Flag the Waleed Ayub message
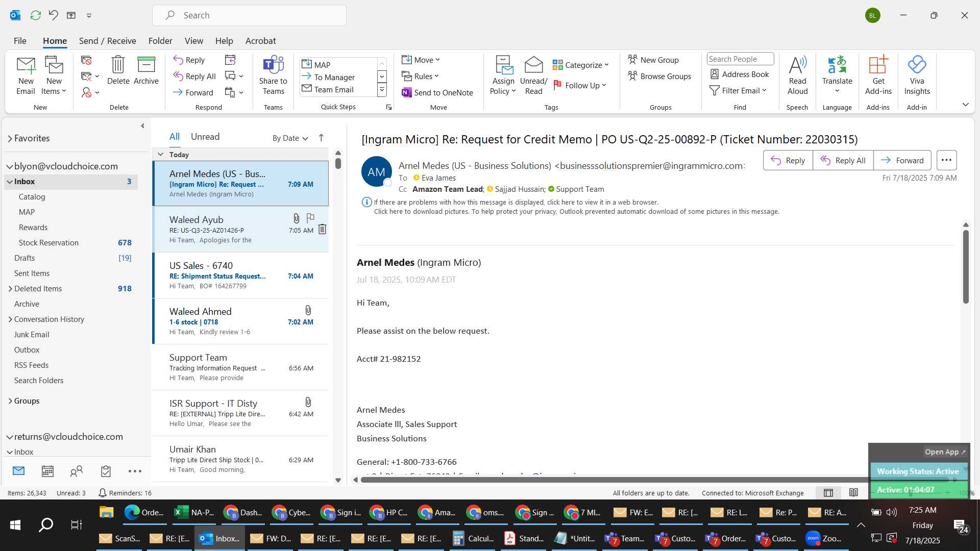Screen dimensions: 980x551 coord(310,218)
